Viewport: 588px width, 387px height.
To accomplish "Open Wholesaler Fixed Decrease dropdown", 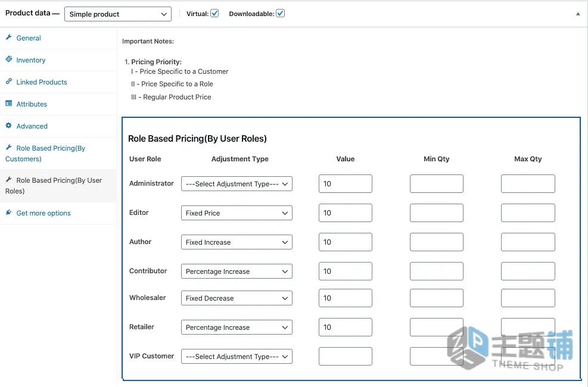I will (x=237, y=298).
